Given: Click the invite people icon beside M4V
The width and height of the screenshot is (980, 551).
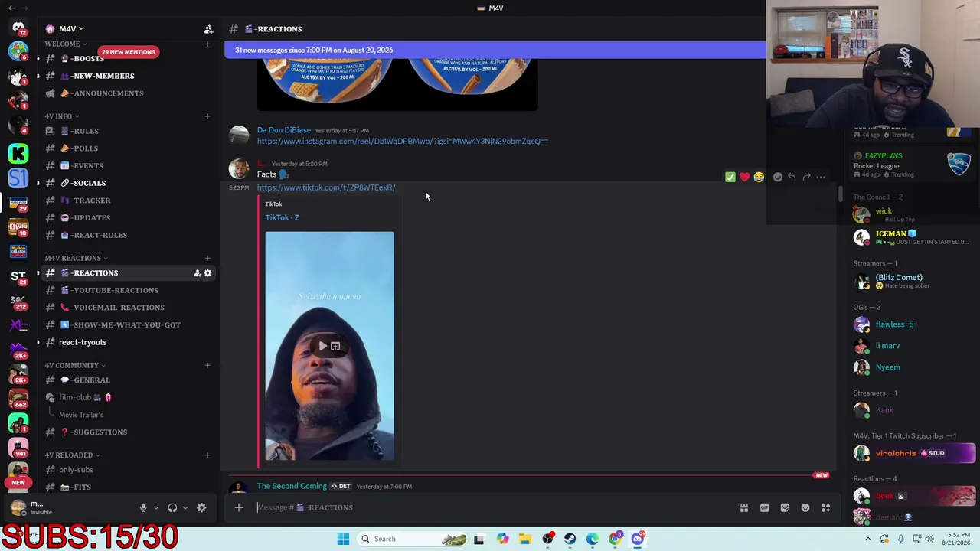Looking at the screenshot, I should 208,29.
